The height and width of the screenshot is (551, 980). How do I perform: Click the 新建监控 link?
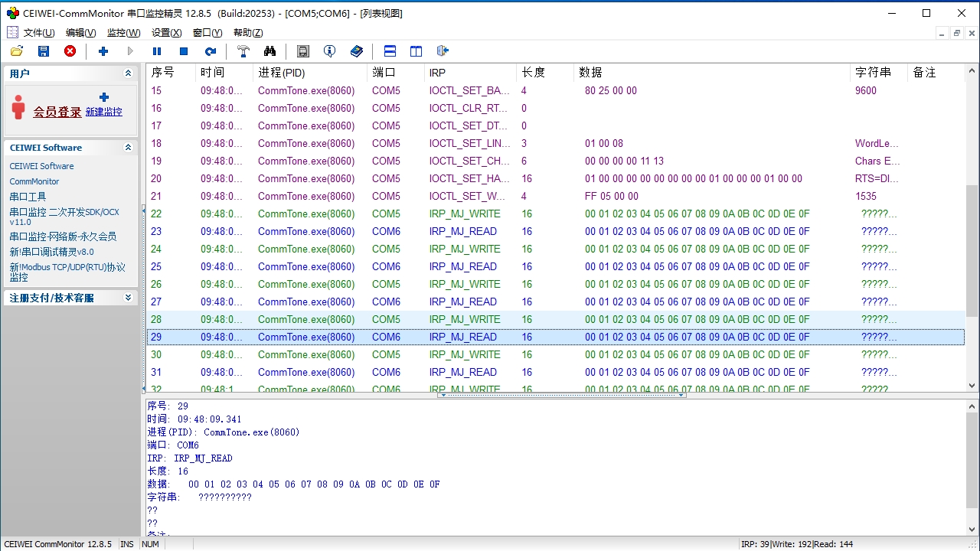coord(103,112)
